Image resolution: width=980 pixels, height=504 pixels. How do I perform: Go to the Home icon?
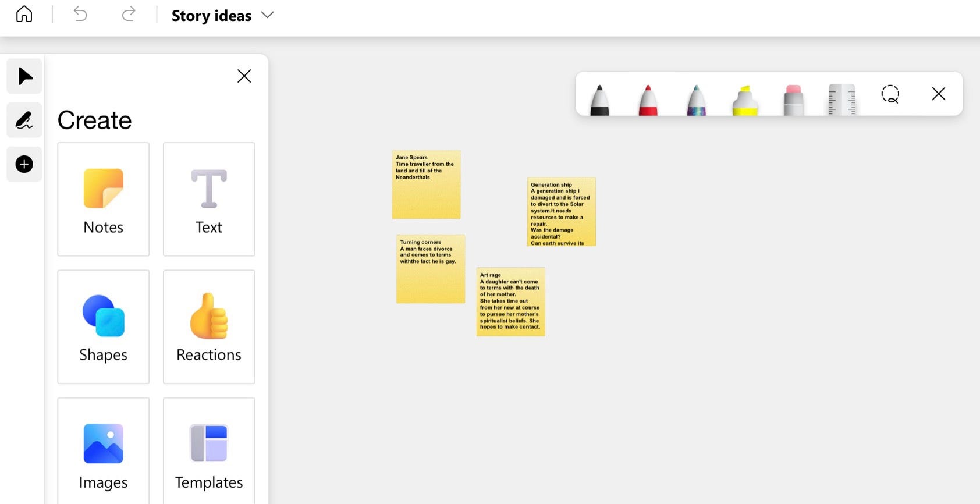coord(24,14)
